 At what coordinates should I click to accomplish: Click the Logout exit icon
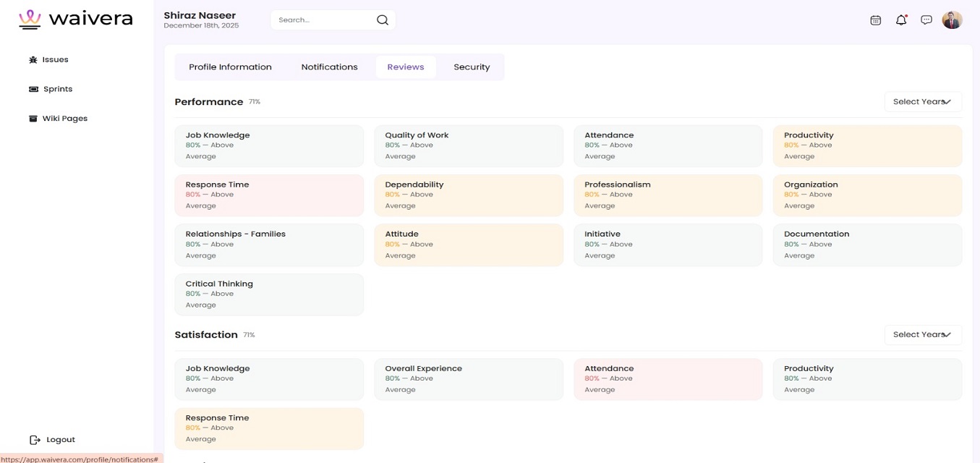(x=35, y=440)
